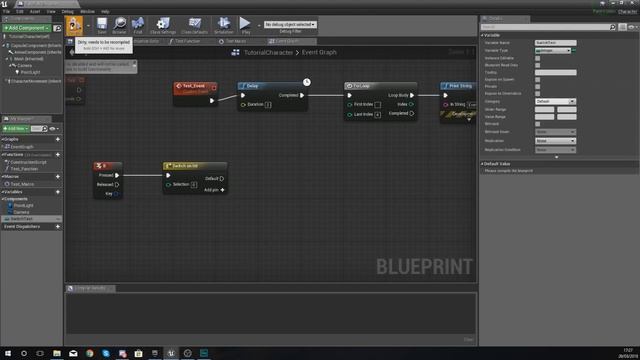Image resolution: width=640 pixels, height=360 pixels.
Task: Click the Simulation toolbar icon
Action: [x=224, y=25]
